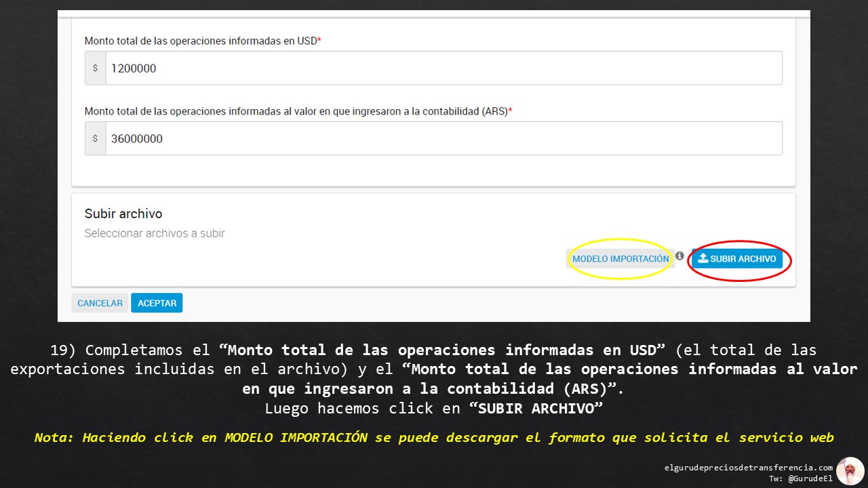868x488 pixels.
Task: Click the CANCELAR button
Action: [100, 302]
